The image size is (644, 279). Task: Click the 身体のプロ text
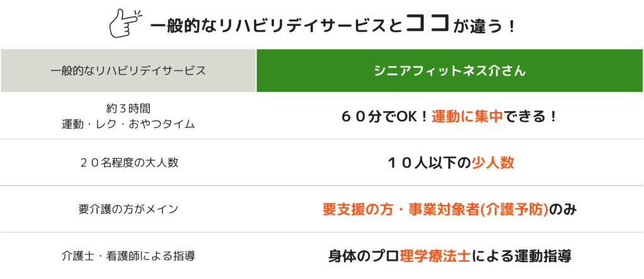click(x=364, y=256)
